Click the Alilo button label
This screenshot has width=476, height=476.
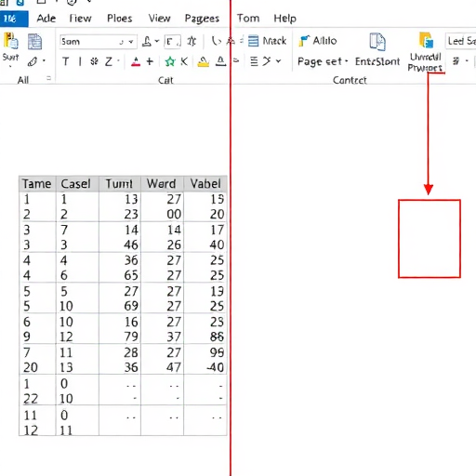point(324,41)
